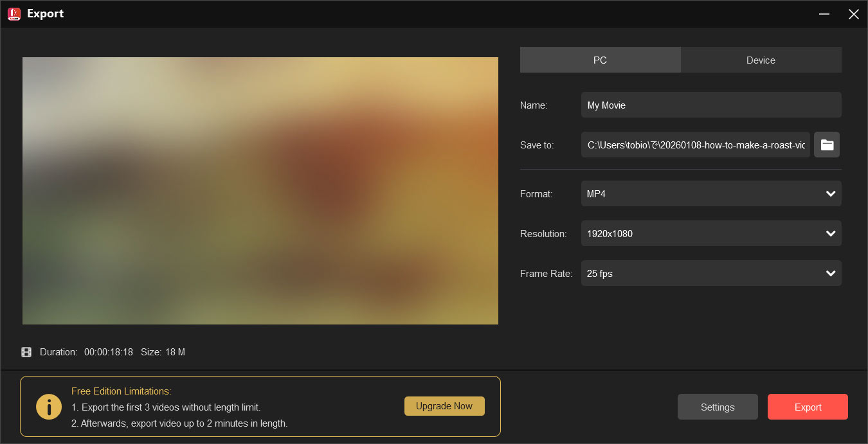The image size is (868, 444).
Task: Open the Resolution dropdown showing 1920x1080
Action: coord(711,233)
